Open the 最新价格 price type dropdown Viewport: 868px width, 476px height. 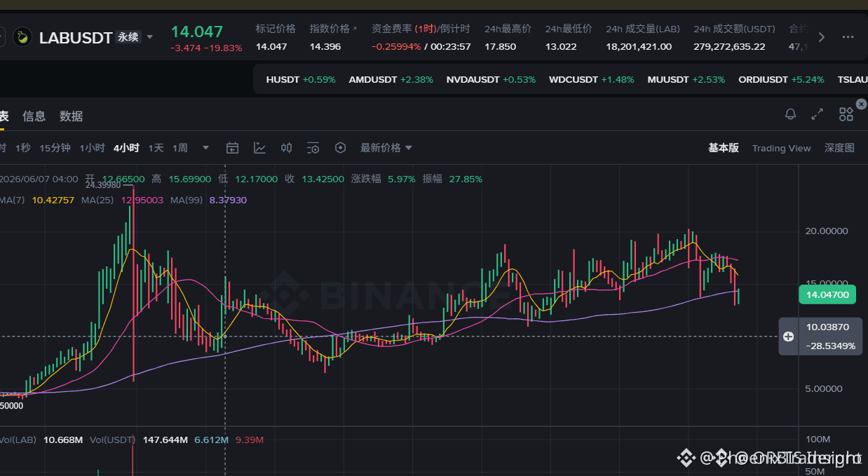click(x=386, y=148)
